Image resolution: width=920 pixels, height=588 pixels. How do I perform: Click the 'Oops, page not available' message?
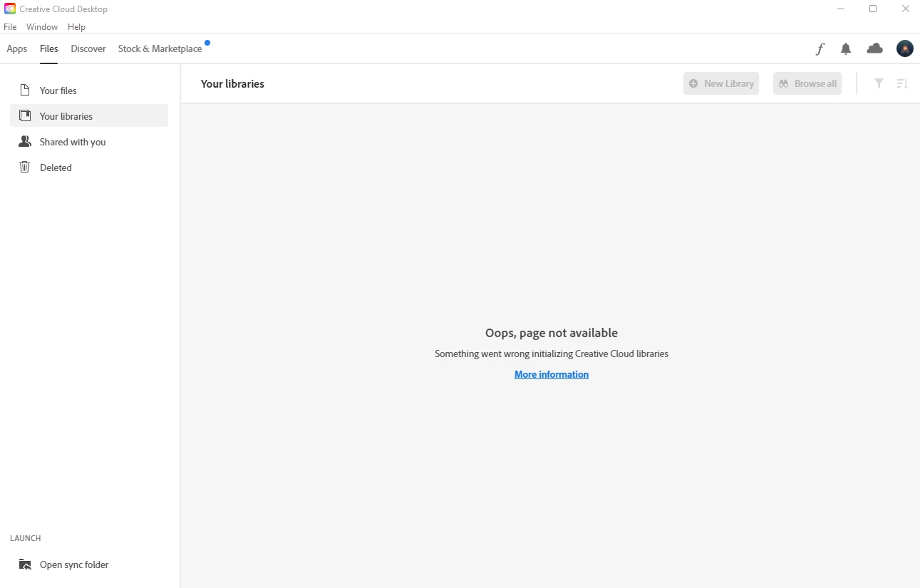pyautogui.click(x=552, y=333)
